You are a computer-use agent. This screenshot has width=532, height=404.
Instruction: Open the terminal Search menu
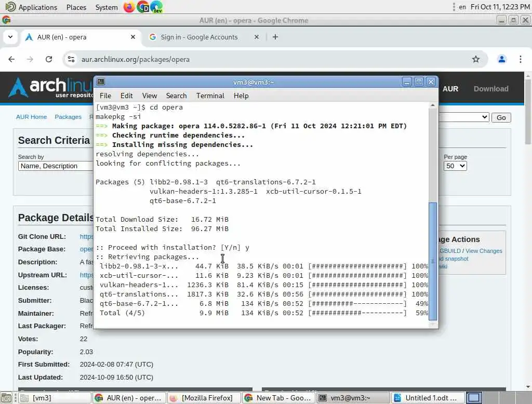(176, 96)
